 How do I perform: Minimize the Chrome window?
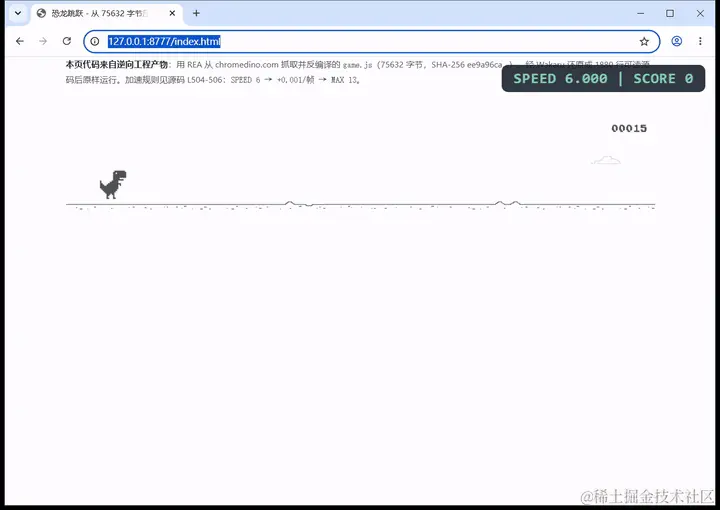(x=641, y=13)
